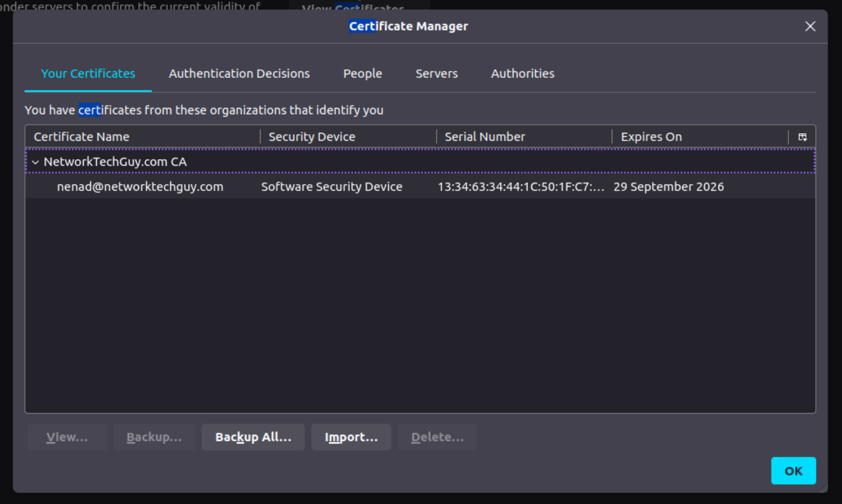Image resolution: width=842 pixels, height=504 pixels.
Task: Click the Import... button
Action: click(x=351, y=437)
